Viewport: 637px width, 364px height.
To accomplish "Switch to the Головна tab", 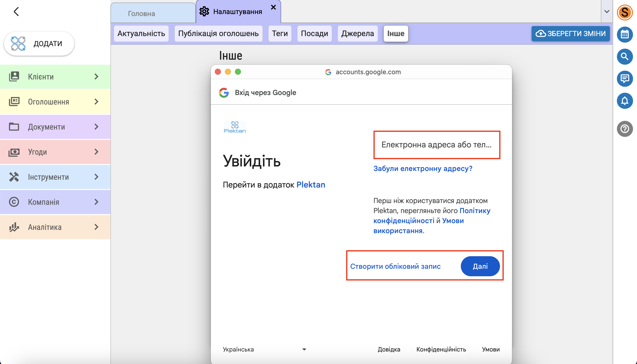I will 142,14.
